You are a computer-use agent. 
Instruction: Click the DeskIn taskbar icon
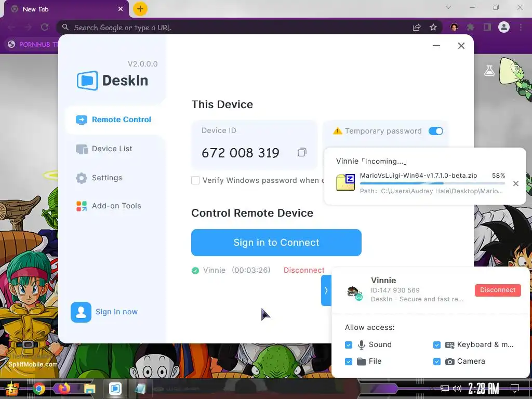click(115, 389)
